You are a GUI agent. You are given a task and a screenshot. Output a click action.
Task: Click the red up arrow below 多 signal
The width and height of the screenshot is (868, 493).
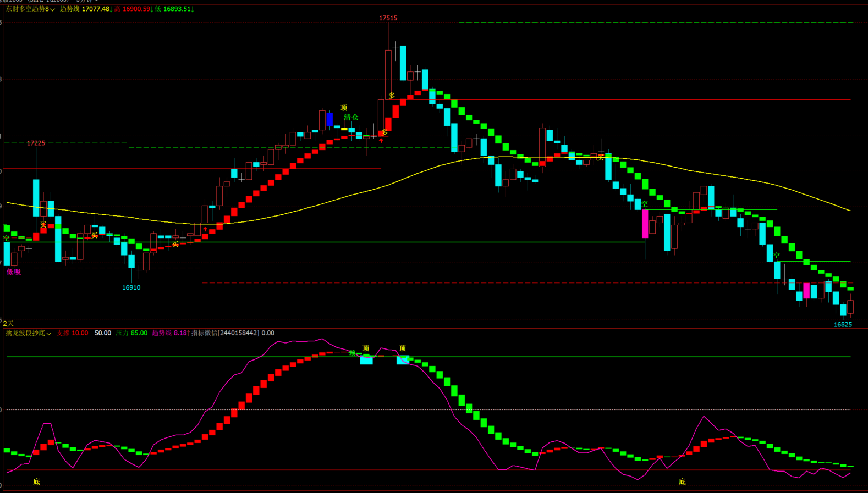tap(381, 141)
